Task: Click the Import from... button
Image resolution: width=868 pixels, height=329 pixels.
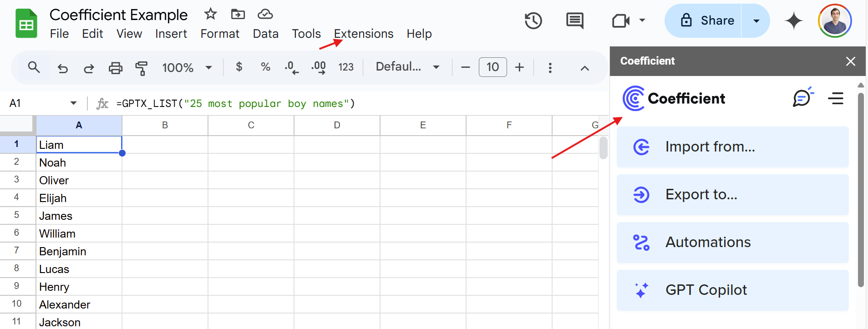Action: tap(732, 147)
